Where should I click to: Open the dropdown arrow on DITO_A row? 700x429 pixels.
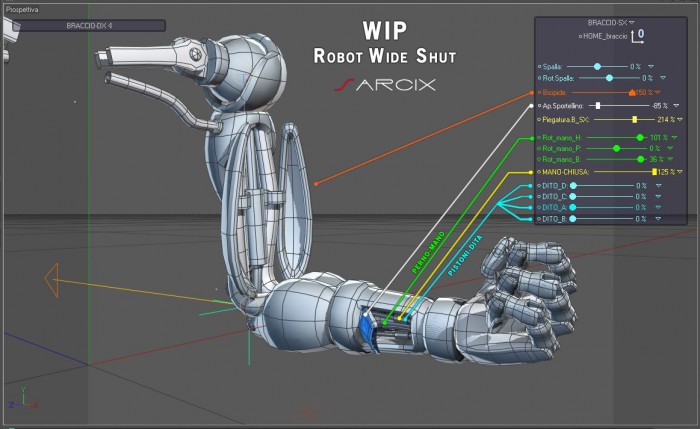658,208
